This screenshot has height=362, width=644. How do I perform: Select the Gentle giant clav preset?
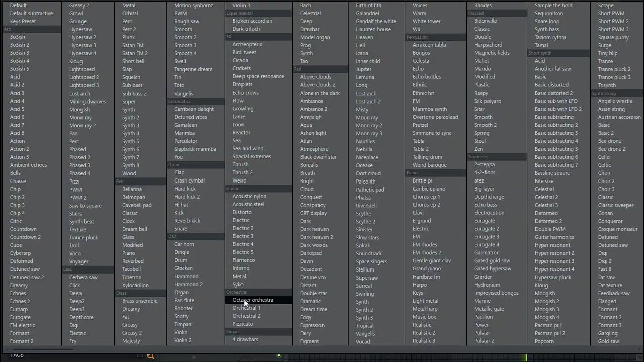[x=432, y=261]
